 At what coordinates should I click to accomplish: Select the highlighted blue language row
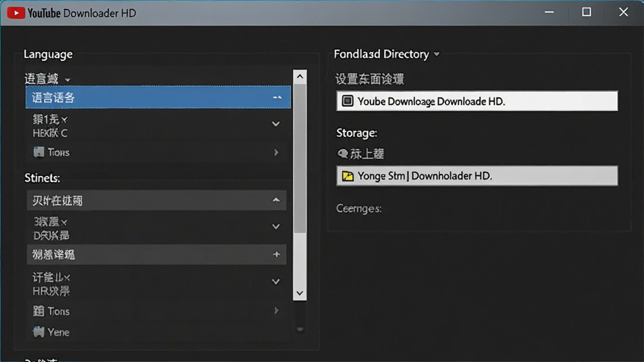click(158, 97)
